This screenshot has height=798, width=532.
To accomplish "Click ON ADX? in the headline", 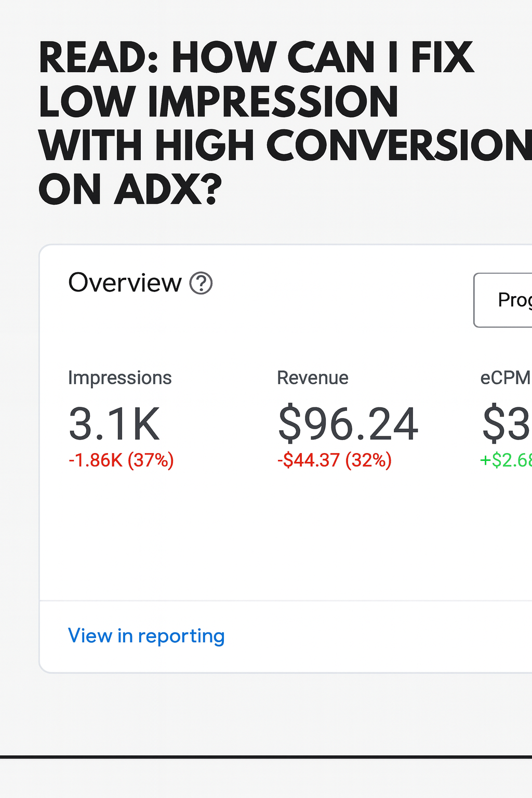I will coord(130,190).
